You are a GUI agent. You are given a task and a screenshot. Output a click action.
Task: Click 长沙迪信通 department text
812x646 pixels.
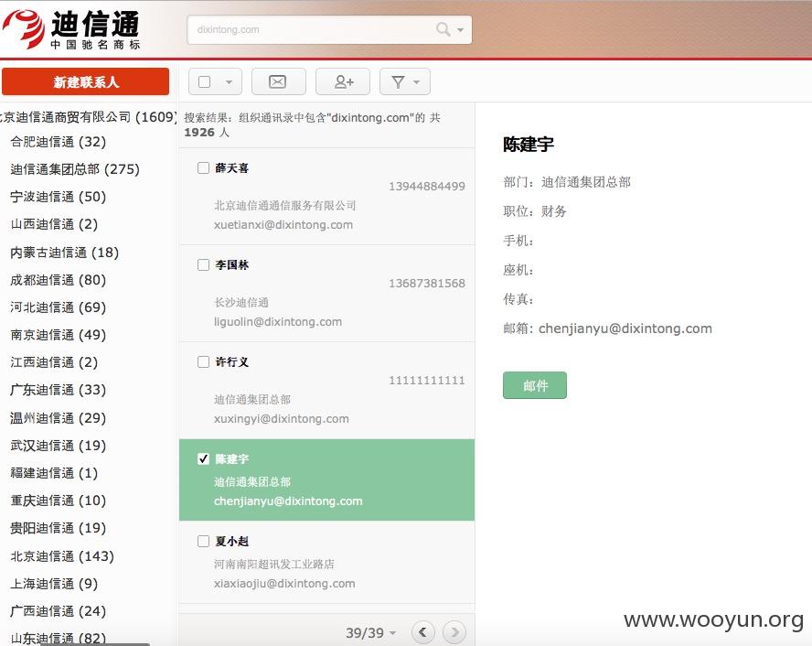point(241,302)
